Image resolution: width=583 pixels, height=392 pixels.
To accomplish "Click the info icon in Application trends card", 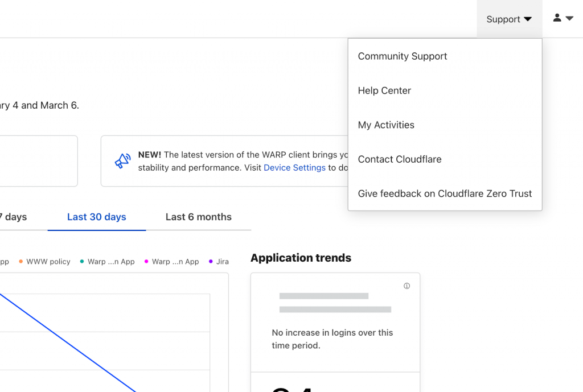I will point(407,286).
